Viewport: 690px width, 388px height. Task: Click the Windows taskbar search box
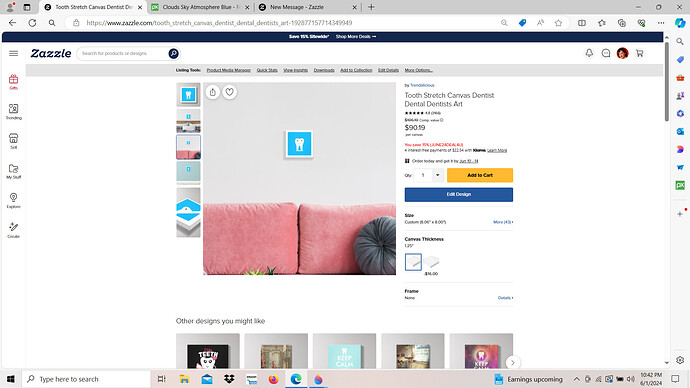click(86, 379)
